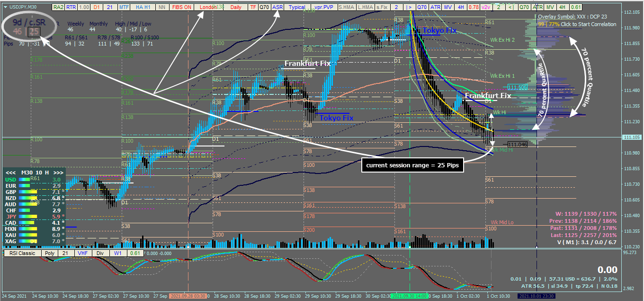Click the Q70 button beside ASR
Viewport: 644px width, 301px height.
point(265,7)
